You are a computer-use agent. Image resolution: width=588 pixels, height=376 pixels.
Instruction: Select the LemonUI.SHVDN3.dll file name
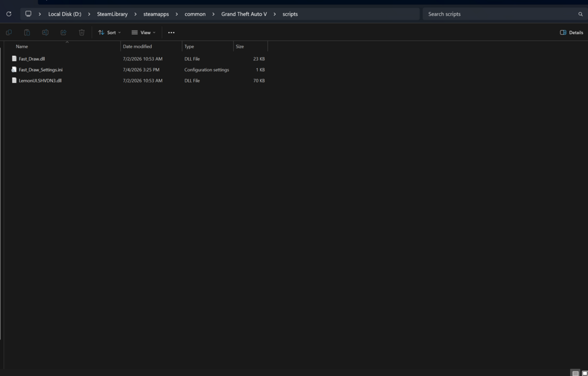[40, 81]
